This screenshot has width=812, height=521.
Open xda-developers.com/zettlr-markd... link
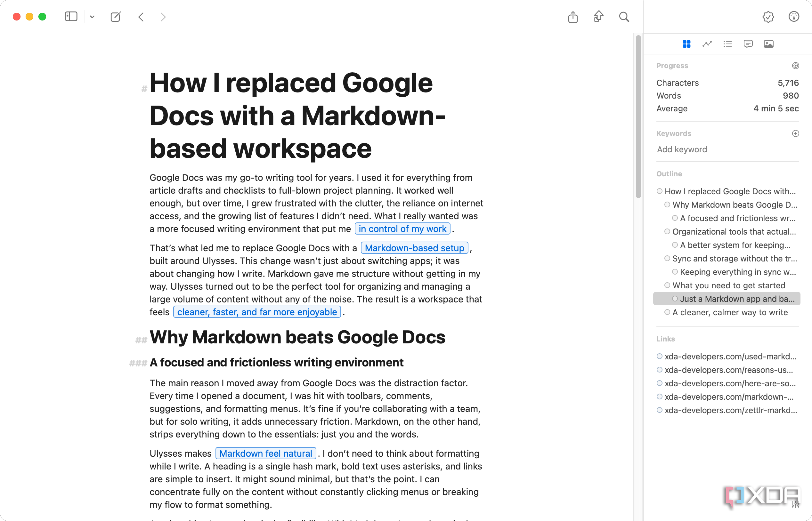click(x=727, y=410)
